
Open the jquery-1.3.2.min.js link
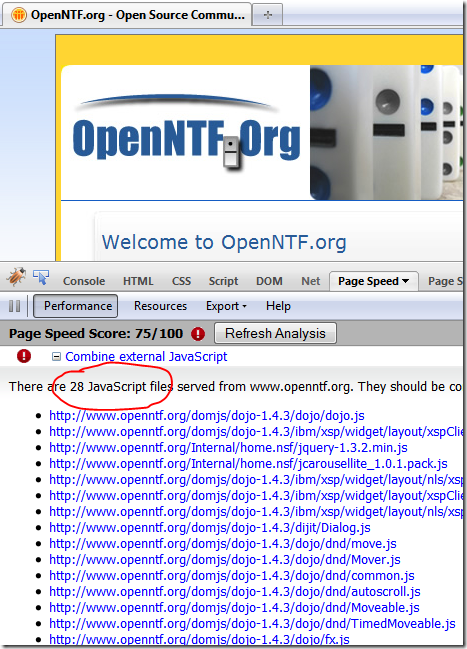point(229,447)
